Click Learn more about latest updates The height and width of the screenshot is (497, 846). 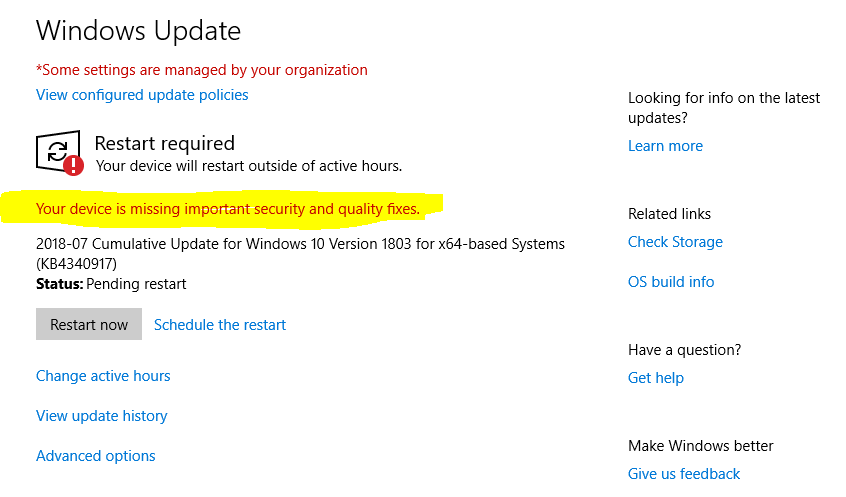(x=665, y=146)
